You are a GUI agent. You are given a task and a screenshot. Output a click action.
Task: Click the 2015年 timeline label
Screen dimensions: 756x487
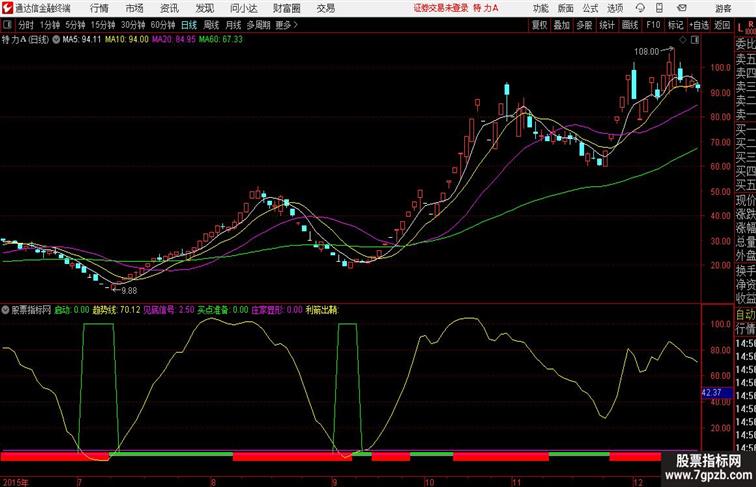point(16,482)
